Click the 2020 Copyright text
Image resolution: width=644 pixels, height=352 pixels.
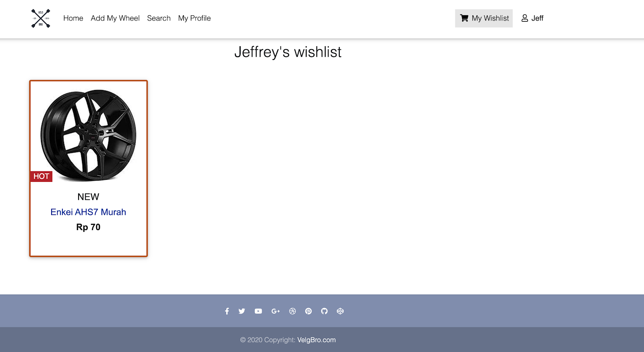point(268,340)
